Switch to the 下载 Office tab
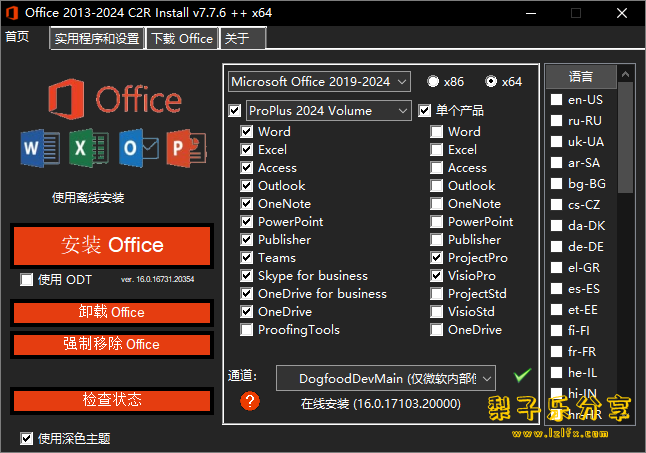 tap(182, 39)
